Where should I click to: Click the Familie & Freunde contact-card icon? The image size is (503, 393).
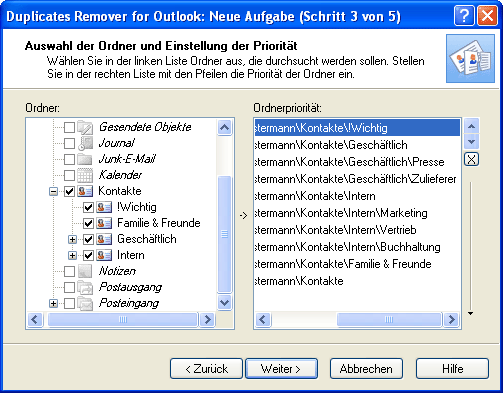point(104,223)
